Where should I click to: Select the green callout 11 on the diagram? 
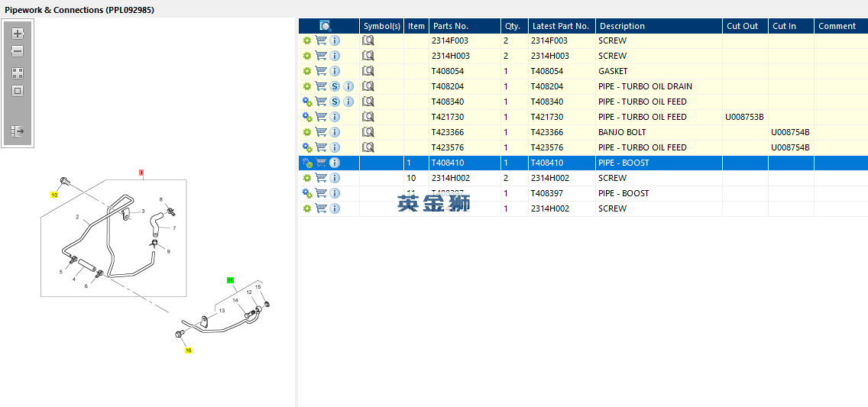230,280
